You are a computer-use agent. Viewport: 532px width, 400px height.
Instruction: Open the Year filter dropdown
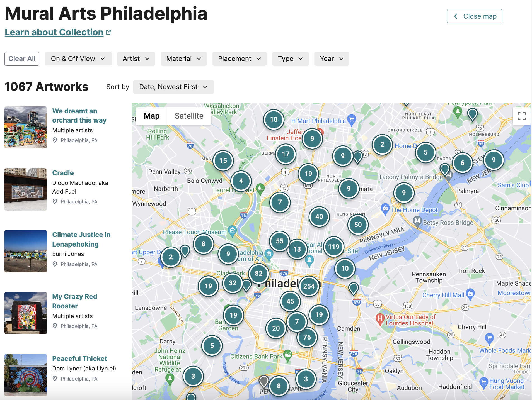(332, 59)
